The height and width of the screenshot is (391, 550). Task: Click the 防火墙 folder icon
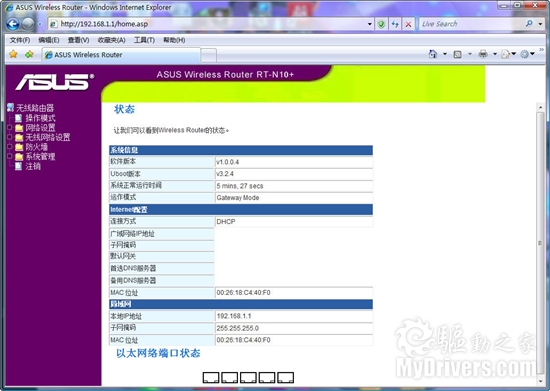19,147
